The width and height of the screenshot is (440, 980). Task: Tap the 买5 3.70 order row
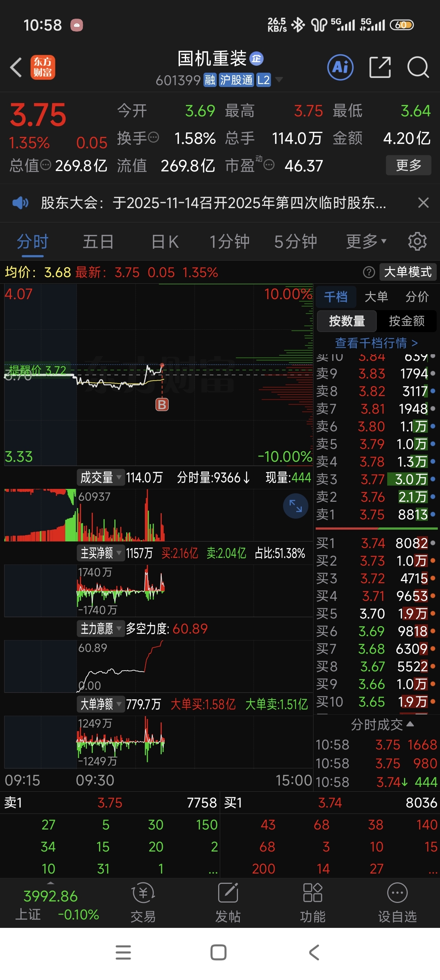click(376, 613)
